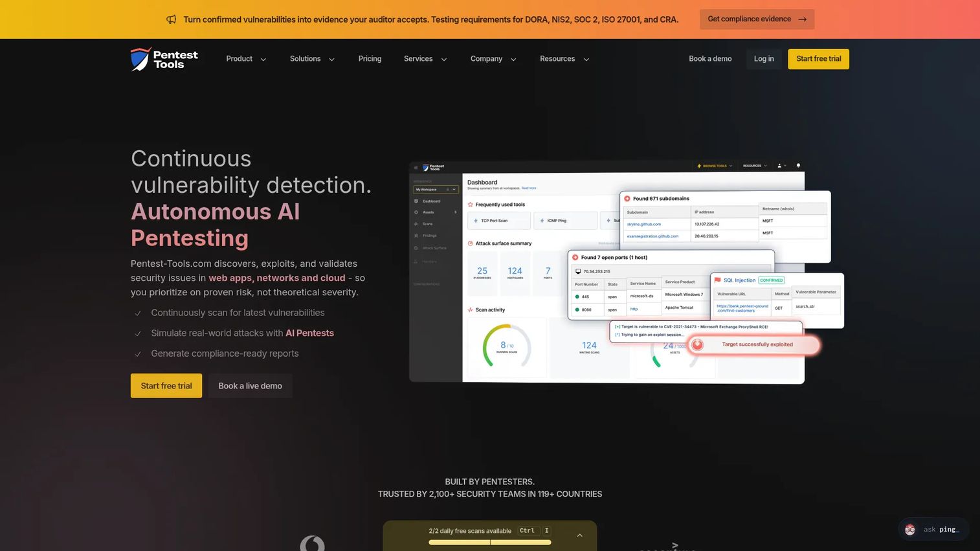Click the skyline.github.com subdomain link
This screenshot has width=980, height=551.
click(x=644, y=224)
